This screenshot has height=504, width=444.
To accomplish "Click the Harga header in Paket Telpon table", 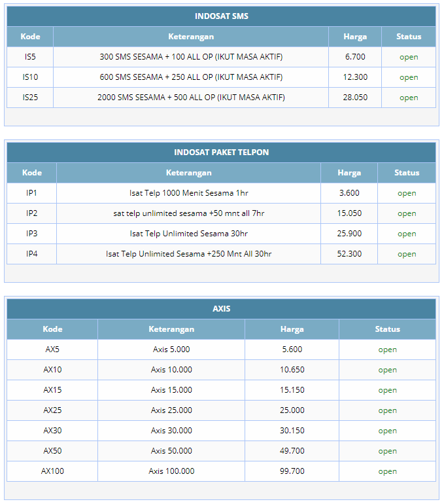I will coord(349,173).
